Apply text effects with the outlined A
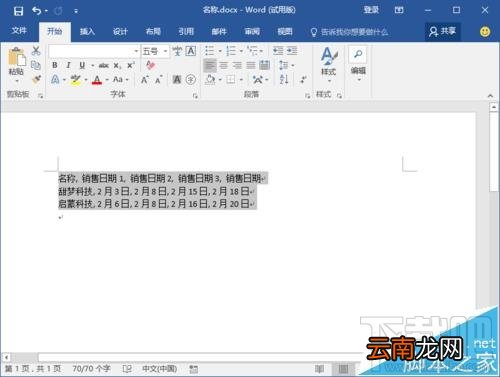 click(55, 80)
